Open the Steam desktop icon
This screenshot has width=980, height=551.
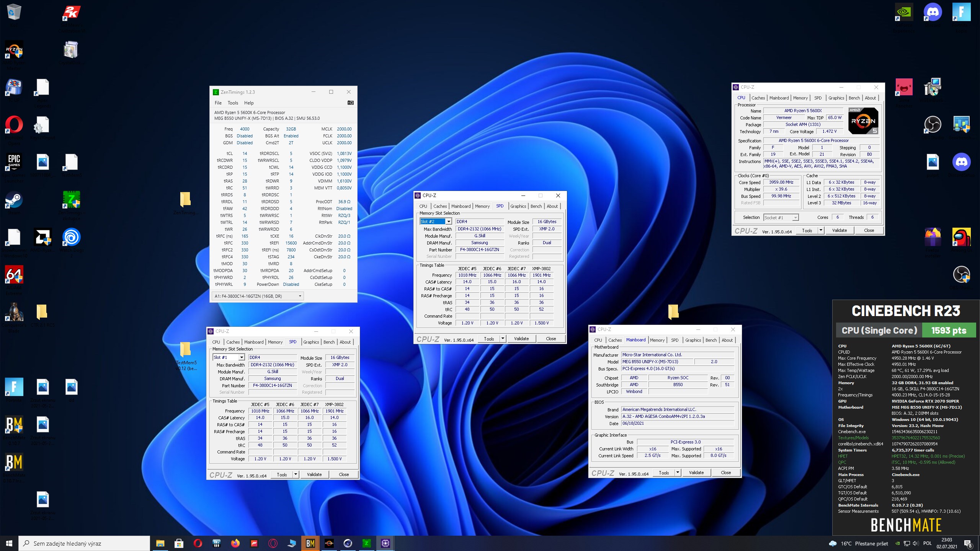tap(14, 200)
